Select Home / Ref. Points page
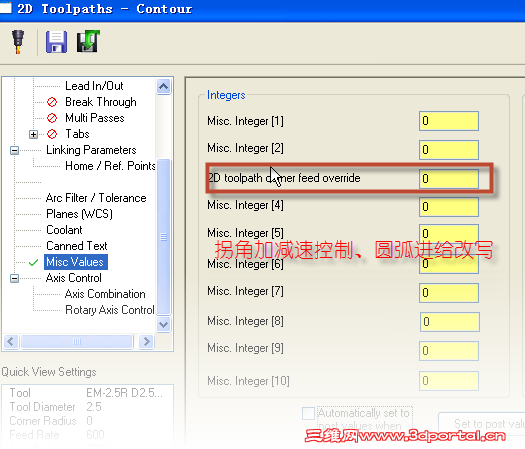This screenshot has width=525, height=449. (x=110, y=166)
